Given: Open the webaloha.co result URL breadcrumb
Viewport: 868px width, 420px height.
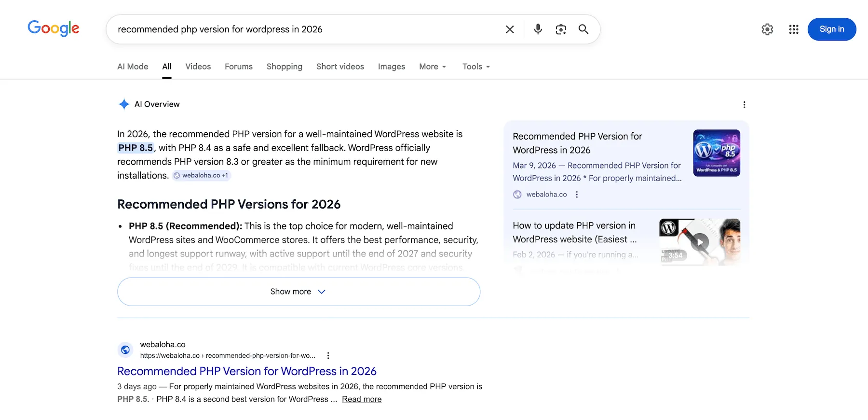Looking at the screenshot, I should (228, 356).
